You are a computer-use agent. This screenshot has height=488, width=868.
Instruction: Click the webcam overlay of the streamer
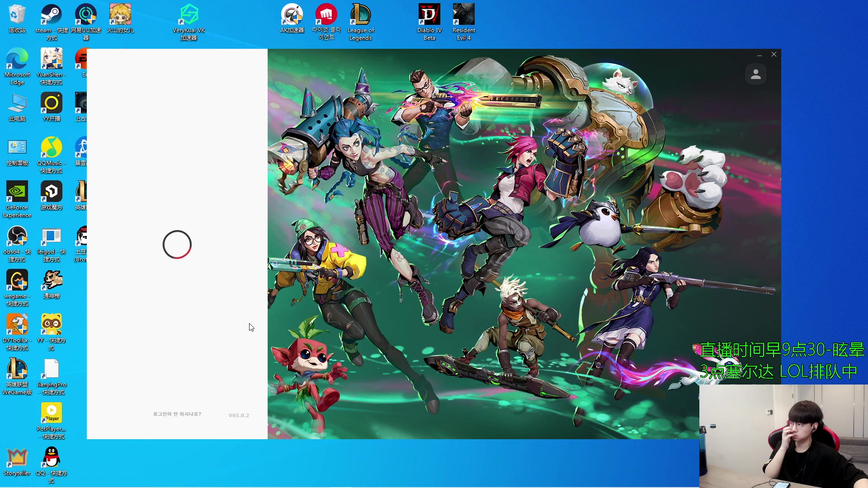[783, 436]
